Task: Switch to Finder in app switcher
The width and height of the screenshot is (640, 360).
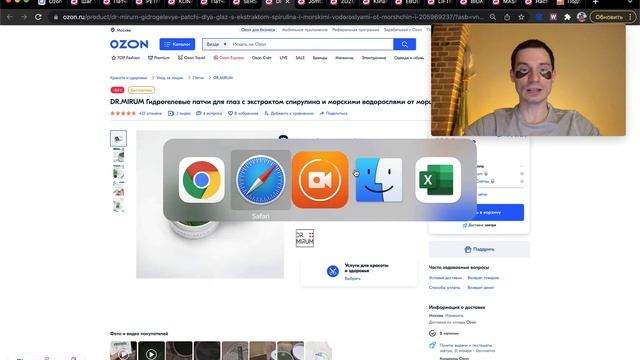Action: [x=379, y=180]
